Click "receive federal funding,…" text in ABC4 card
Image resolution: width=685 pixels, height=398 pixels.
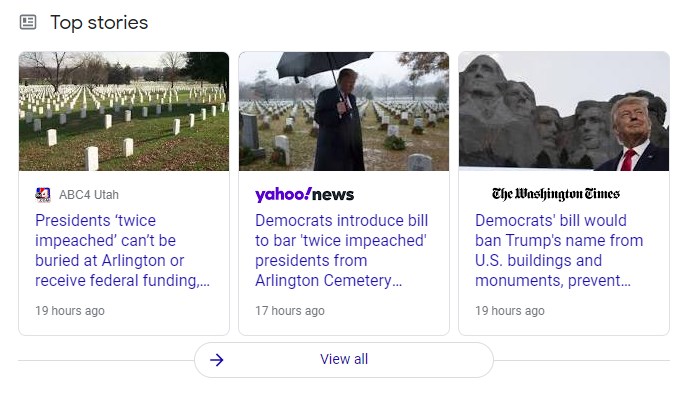click(122, 280)
